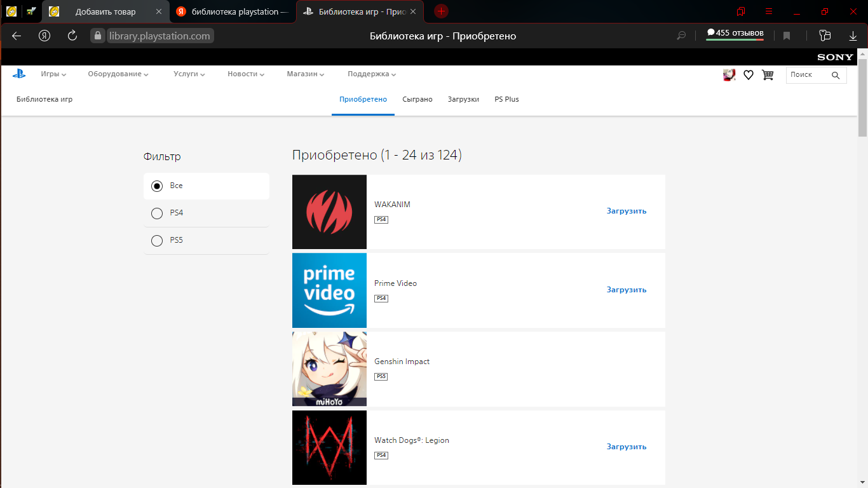Select the Все filter radio button
The image size is (868, 488).
point(157,186)
